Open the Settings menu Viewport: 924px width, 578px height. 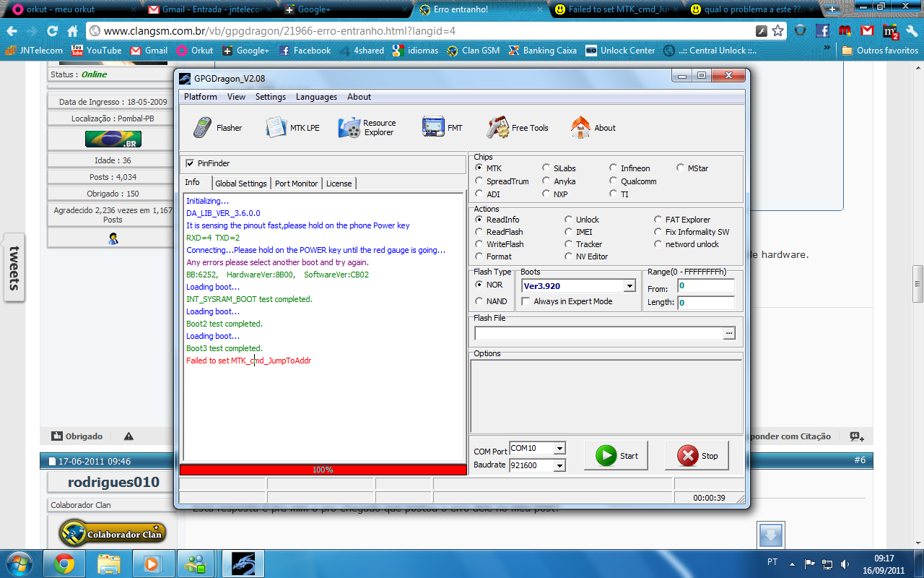[x=271, y=97]
